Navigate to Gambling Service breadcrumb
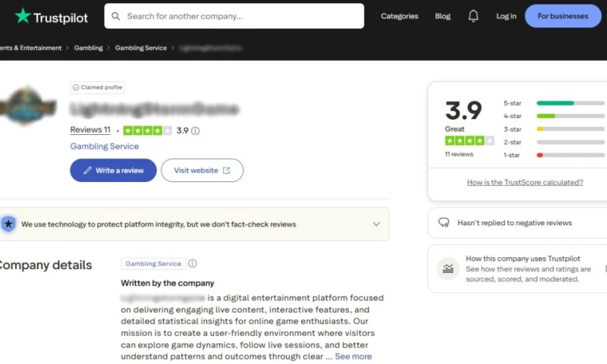The width and height of the screenshot is (607, 364). (x=140, y=48)
